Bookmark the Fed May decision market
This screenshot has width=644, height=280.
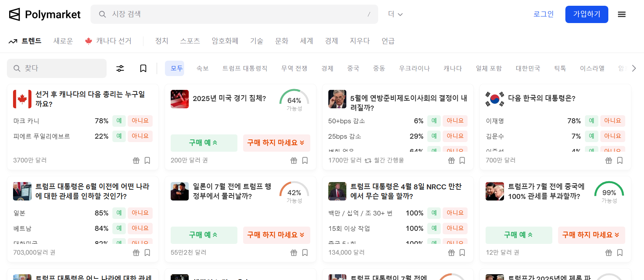(x=462, y=161)
